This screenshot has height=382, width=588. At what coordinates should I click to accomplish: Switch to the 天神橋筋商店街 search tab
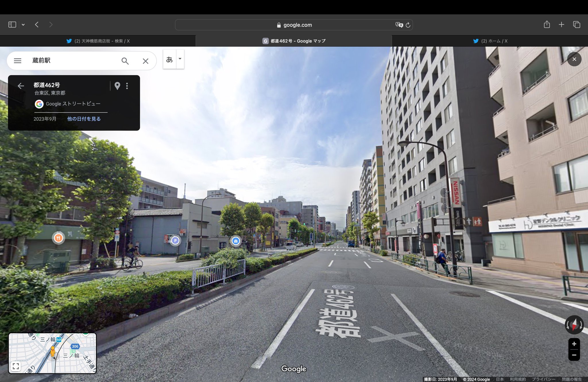tap(98, 41)
